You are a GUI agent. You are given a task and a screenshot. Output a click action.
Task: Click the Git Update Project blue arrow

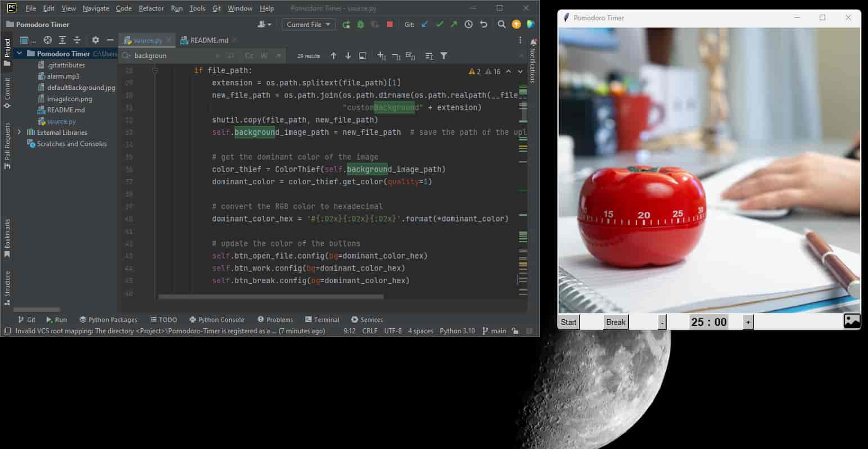point(425,25)
